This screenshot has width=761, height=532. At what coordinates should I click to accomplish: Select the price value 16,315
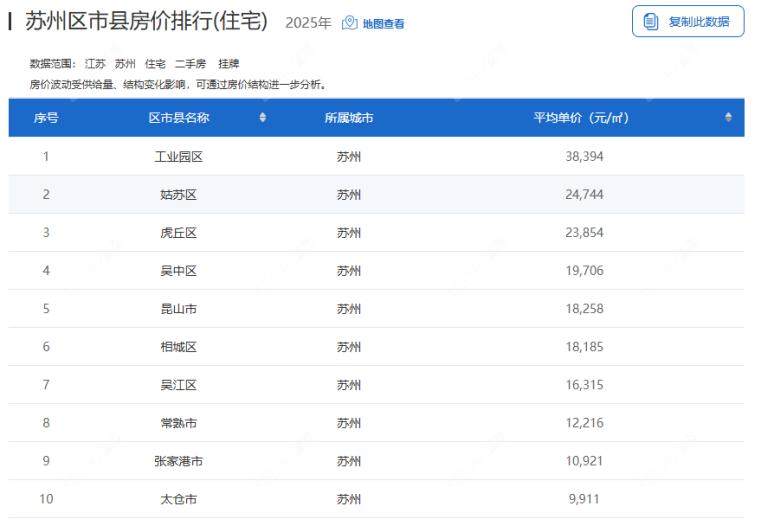584,384
